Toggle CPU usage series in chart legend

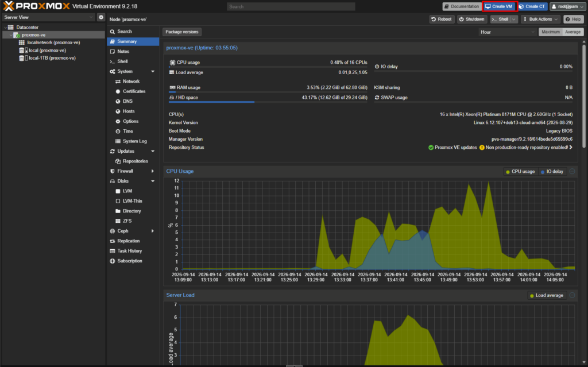click(x=520, y=172)
